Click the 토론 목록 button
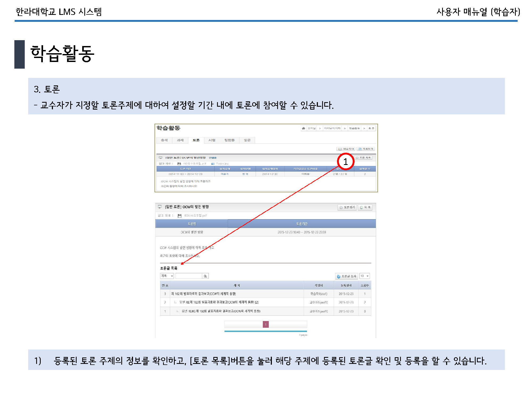This screenshot has width=532, height=399. 363,158
